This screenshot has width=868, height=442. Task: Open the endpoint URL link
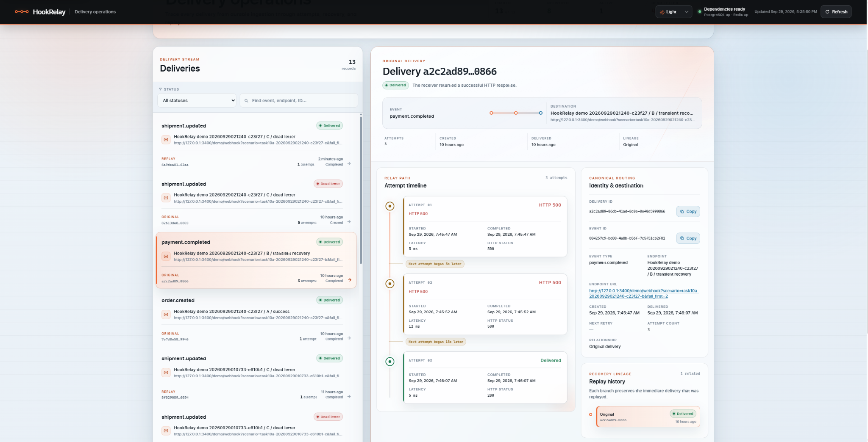pos(644,293)
